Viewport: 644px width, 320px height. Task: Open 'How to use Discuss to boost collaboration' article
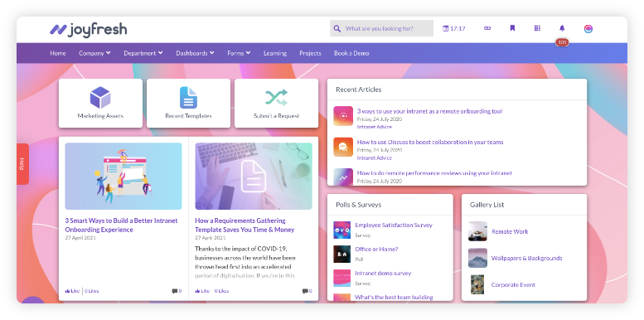(x=430, y=142)
